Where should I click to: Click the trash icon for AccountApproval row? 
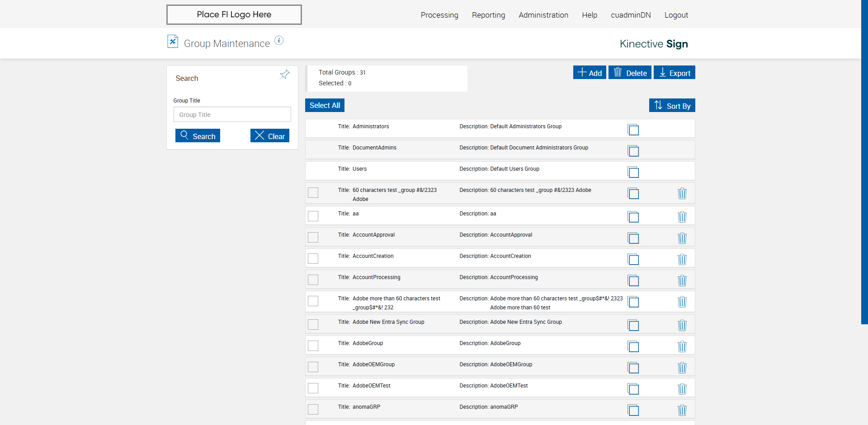682,238
